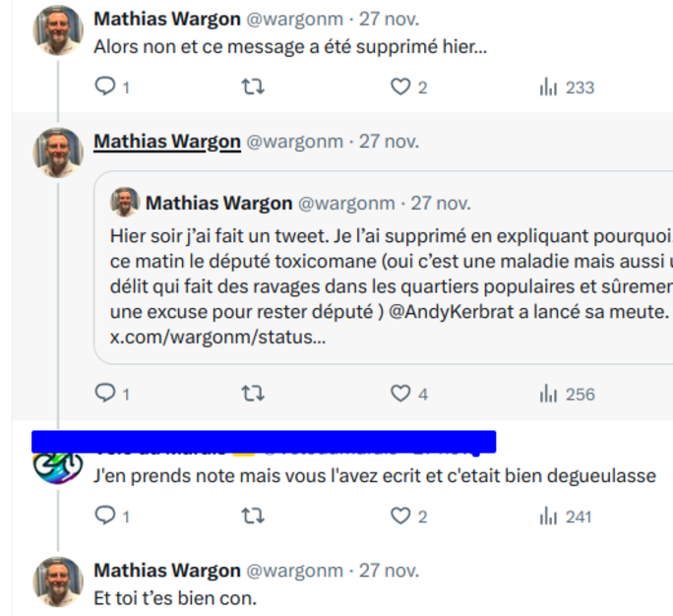
Task: Like the 'Alors non' tweet
Action: pyautogui.click(x=400, y=88)
